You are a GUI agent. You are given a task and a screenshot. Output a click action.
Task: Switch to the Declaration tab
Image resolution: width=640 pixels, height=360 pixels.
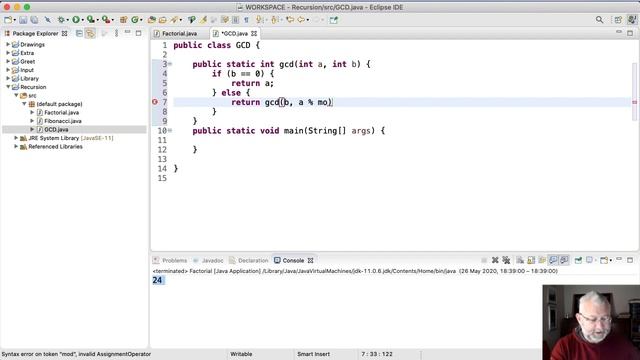coord(249,260)
